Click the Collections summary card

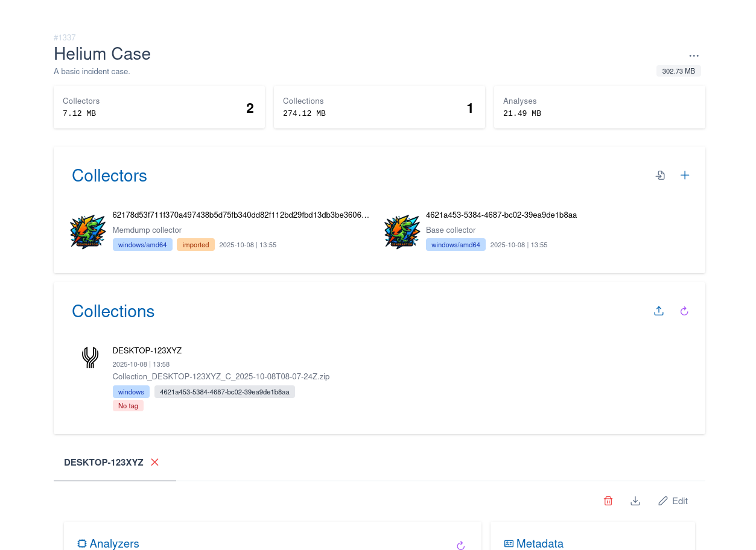380,107
